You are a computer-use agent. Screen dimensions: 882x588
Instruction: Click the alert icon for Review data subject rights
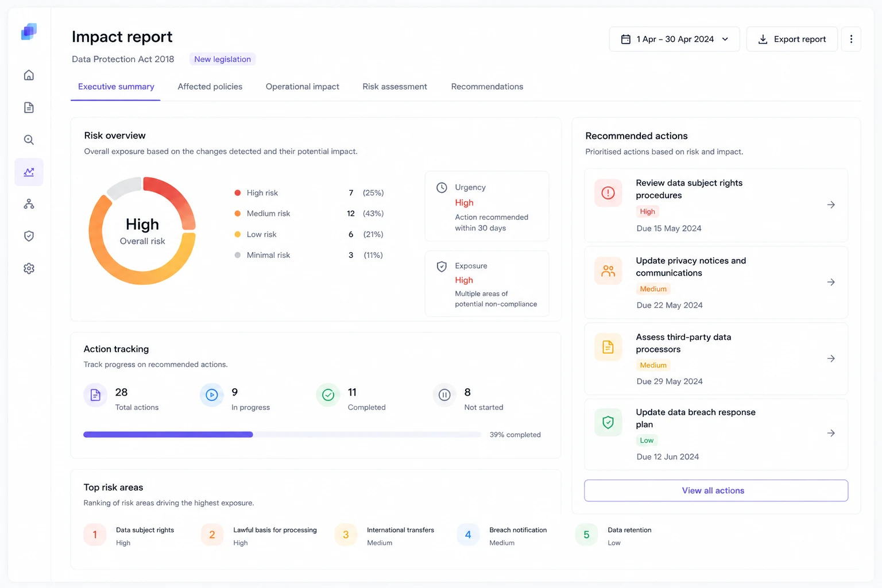click(x=608, y=193)
